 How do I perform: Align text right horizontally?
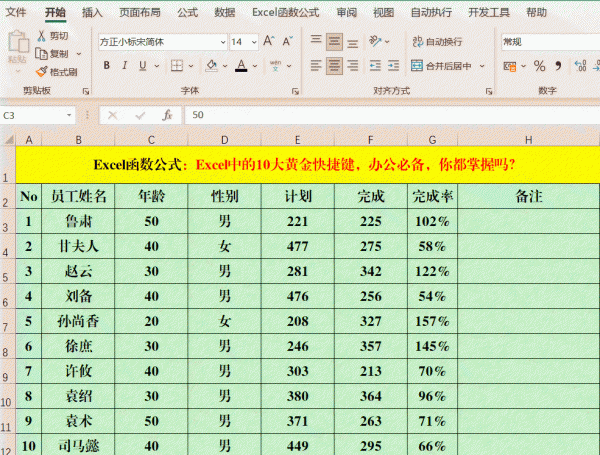click(353, 66)
